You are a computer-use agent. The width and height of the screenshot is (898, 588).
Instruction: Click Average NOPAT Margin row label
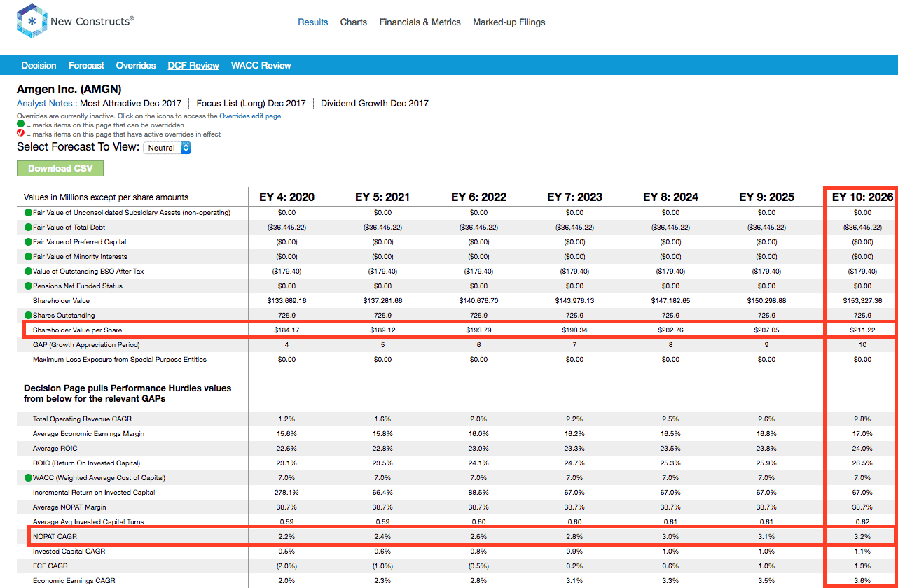[69, 507]
